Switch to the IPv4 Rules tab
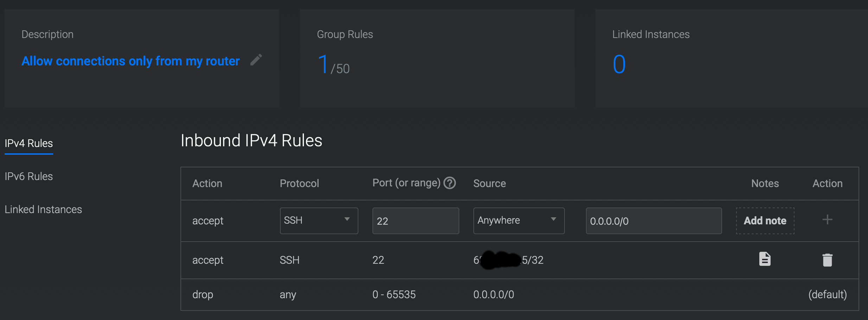Screen dimensions: 868x320 click(x=29, y=143)
